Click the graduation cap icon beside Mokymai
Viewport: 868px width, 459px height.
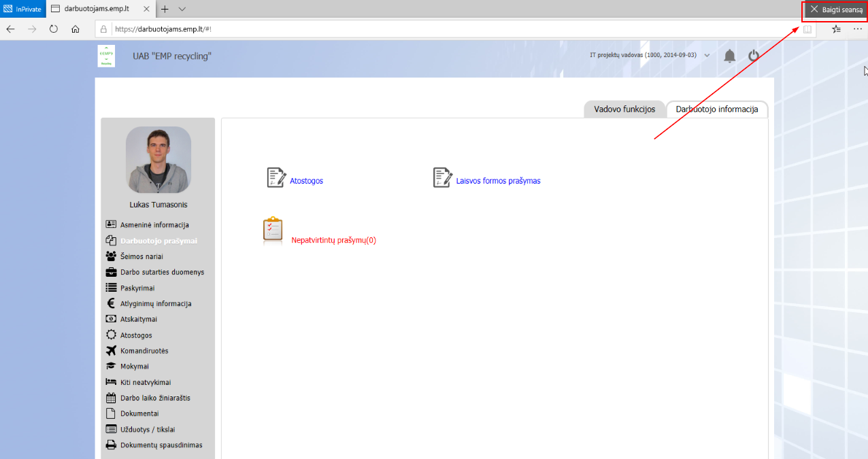111,366
